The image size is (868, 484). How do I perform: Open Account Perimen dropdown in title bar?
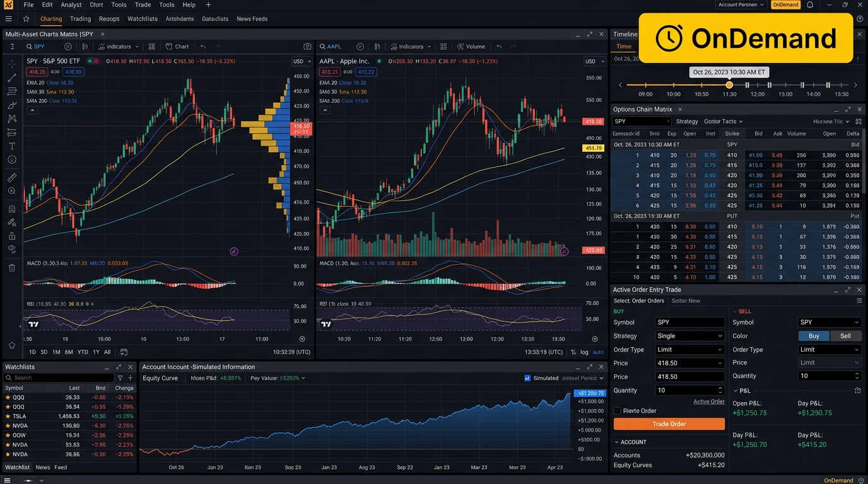point(741,4)
